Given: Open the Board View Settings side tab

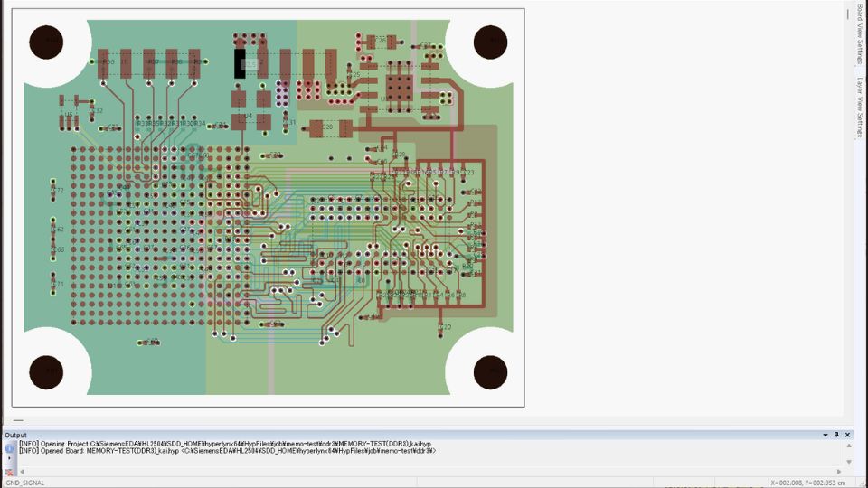Looking at the screenshot, I should pos(860,36).
